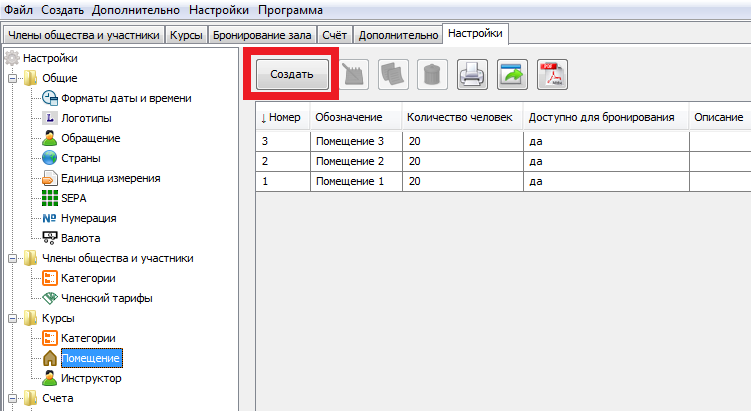The image size is (751, 411).
Task: Click number cell 1 in table
Action: [x=283, y=182]
